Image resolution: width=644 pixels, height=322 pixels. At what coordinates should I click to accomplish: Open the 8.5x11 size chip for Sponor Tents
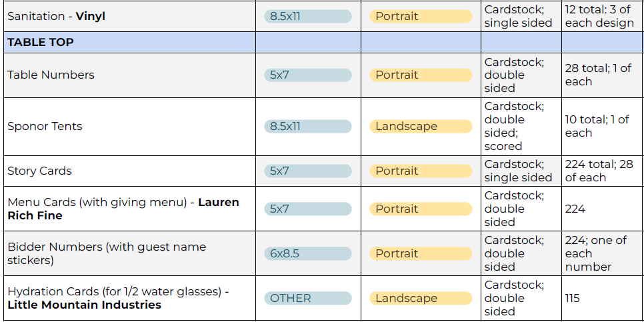click(x=307, y=126)
